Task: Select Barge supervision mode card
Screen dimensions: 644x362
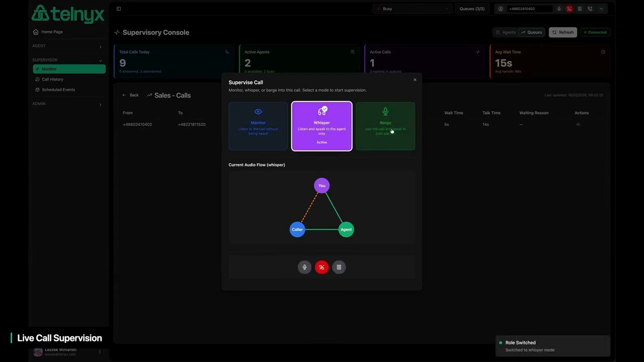Action: point(385,126)
